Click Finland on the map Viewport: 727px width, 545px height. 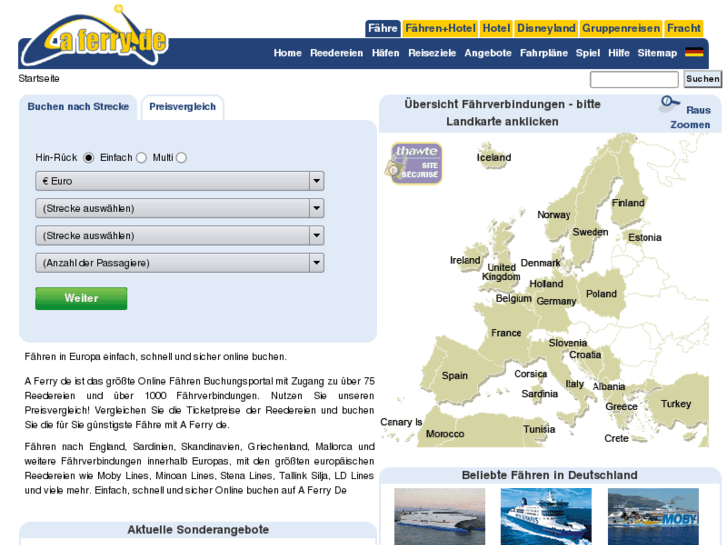tap(628, 203)
